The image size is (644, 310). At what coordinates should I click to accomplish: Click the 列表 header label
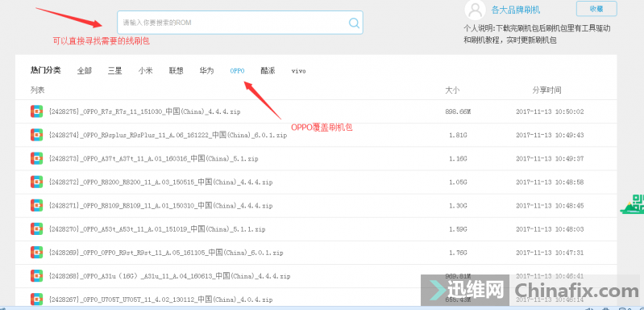click(37, 90)
